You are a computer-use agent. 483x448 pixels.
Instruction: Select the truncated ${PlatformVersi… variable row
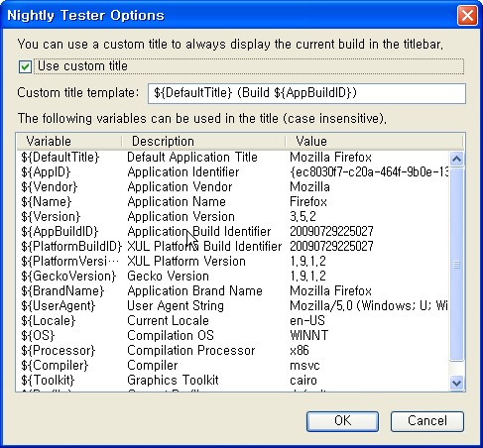tap(233, 261)
